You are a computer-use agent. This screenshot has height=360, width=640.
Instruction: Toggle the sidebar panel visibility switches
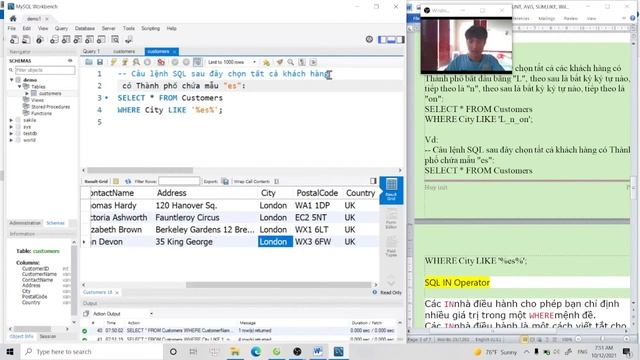391,39
